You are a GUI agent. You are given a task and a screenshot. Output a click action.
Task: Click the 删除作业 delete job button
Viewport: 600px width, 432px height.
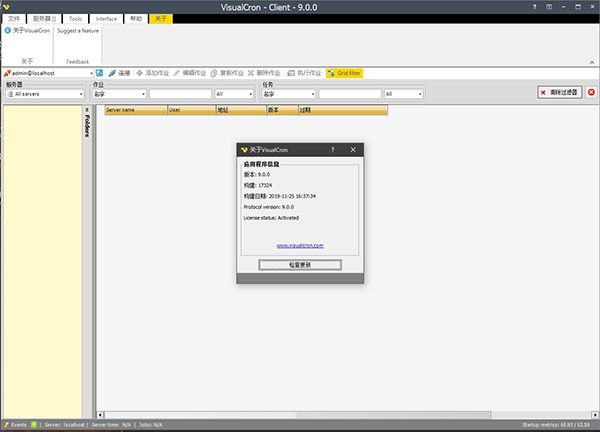(264, 73)
